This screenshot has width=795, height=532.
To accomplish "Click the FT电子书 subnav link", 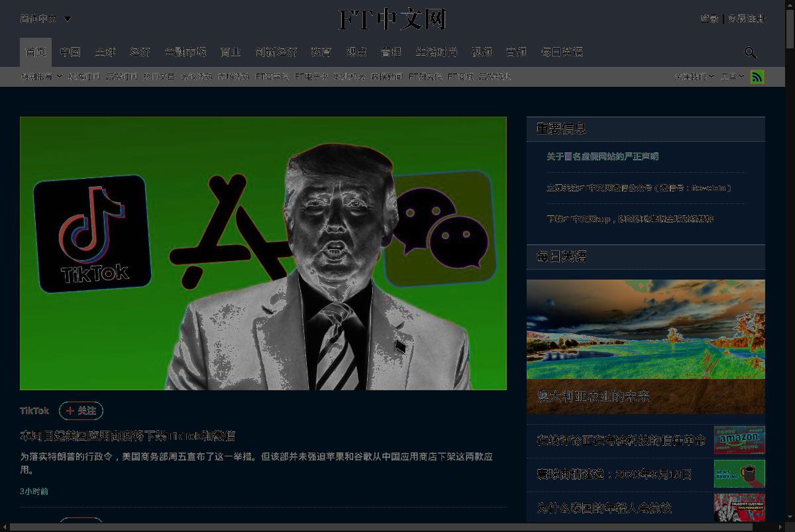I will coord(311,77).
